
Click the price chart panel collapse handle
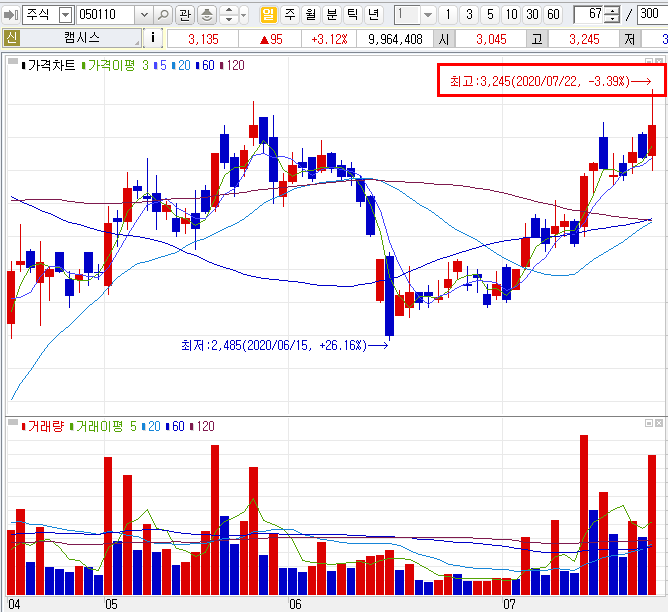[x=13, y=61]
